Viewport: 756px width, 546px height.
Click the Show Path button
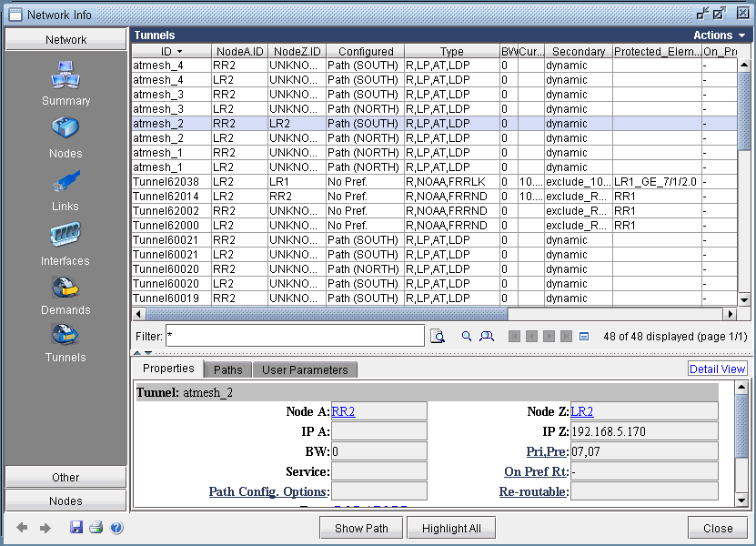361,528
